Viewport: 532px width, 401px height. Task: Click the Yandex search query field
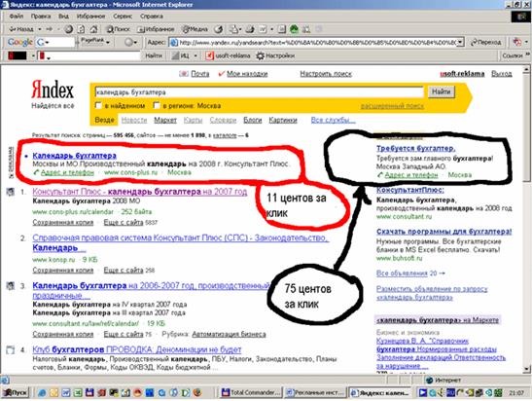coord(260,92)
